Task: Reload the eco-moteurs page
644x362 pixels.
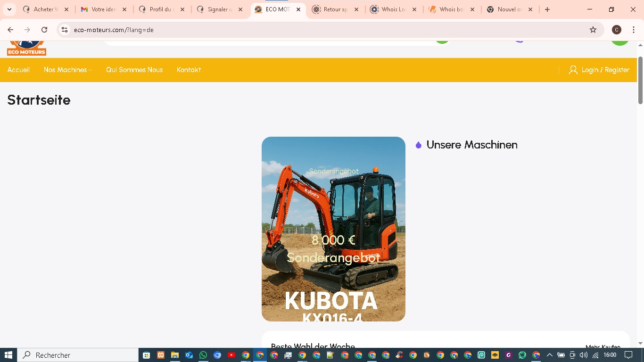Action: (44, 30)
